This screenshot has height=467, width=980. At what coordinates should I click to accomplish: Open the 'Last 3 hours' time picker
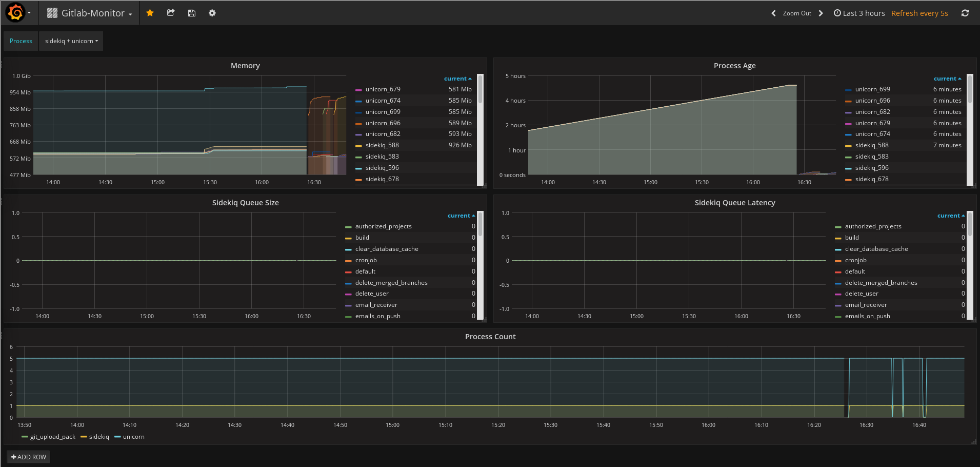[859, 13]
